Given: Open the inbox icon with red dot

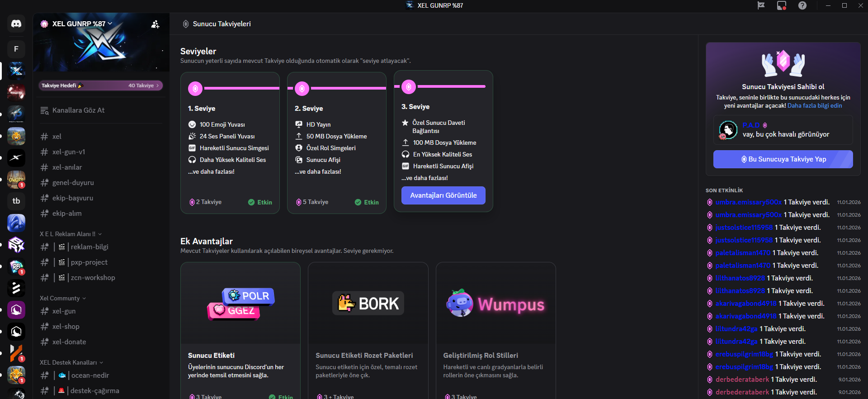Looking at the screenshot, I should [782, 5].
